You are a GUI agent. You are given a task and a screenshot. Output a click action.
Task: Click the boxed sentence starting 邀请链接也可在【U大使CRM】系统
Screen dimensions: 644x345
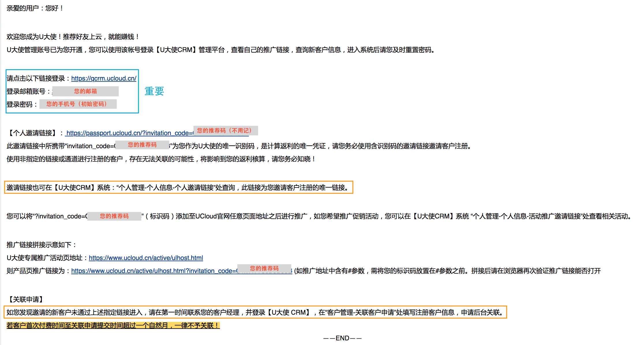click(179, 188)
